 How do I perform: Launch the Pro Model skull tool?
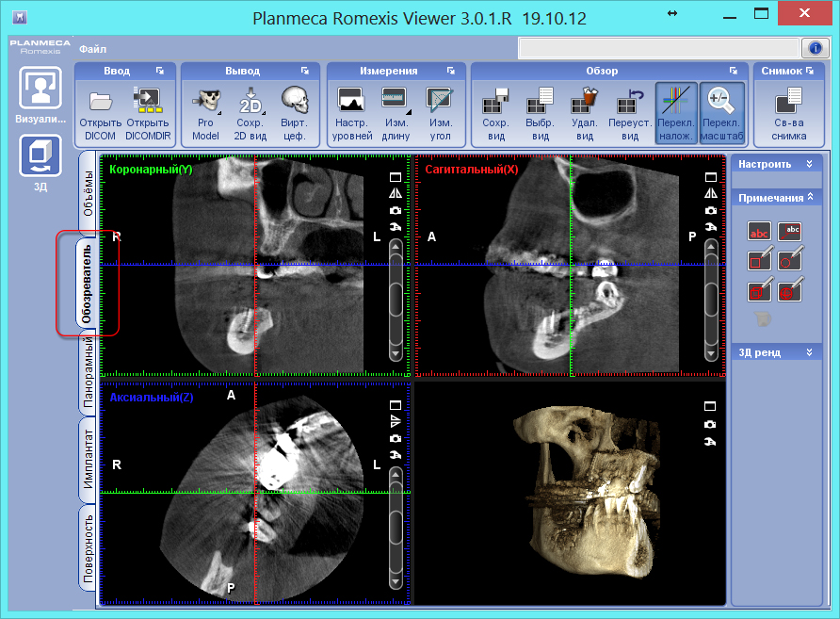205,114
